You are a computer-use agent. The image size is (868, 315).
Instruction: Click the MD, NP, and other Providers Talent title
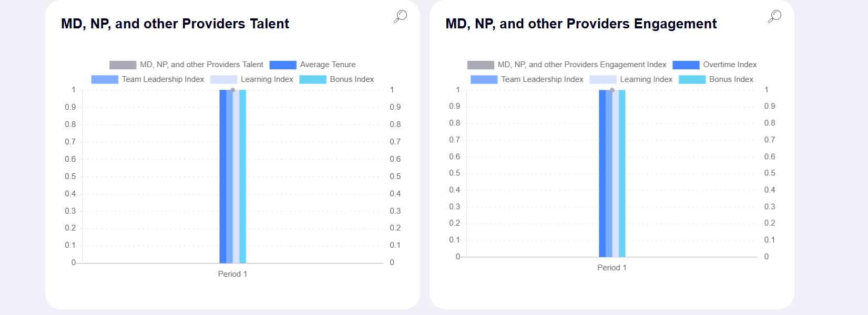[175, 24]
